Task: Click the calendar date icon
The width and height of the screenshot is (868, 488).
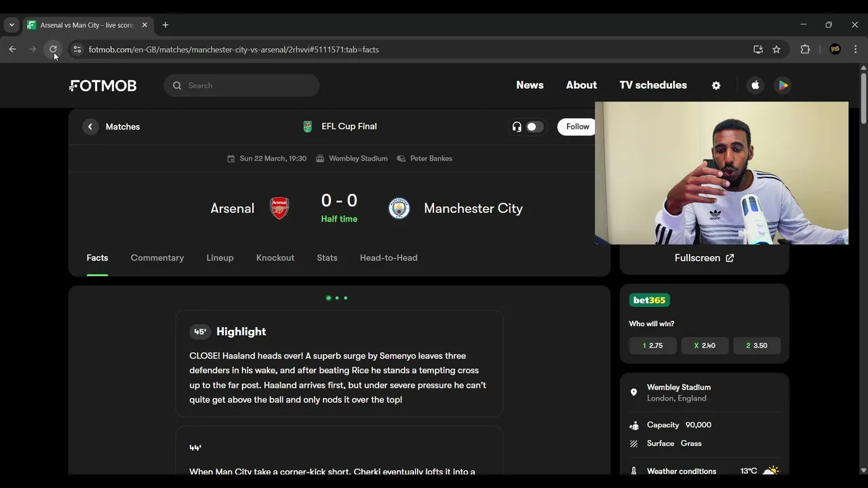Action: [231, 159]
